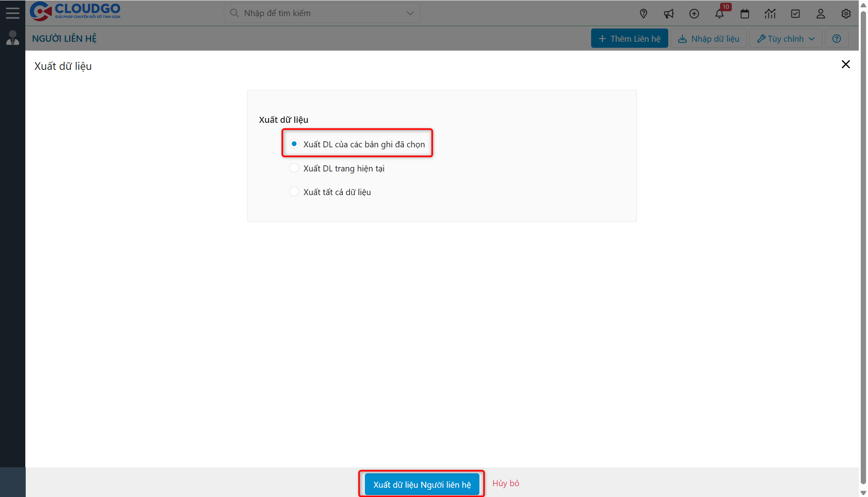Open the quick create plus icon
This screenshot has height=497, width=868.
694,13
